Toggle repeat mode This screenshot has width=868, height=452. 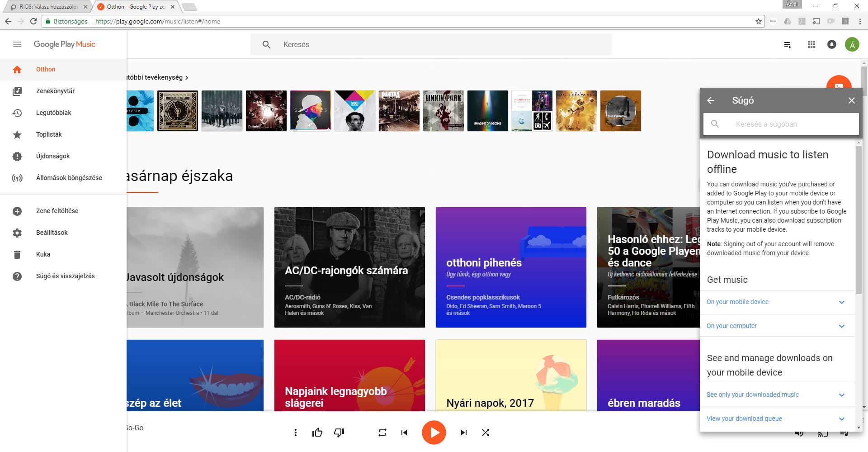382,433
